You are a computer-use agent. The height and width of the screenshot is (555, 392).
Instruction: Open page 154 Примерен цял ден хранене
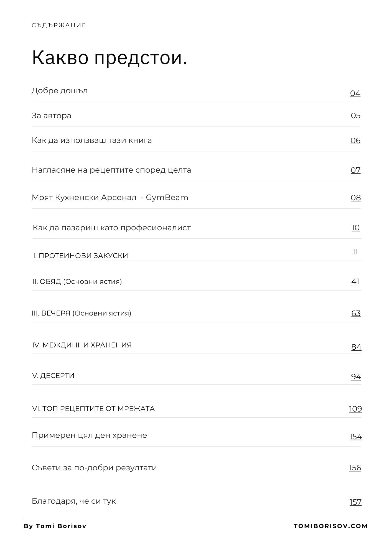[356, 437]
